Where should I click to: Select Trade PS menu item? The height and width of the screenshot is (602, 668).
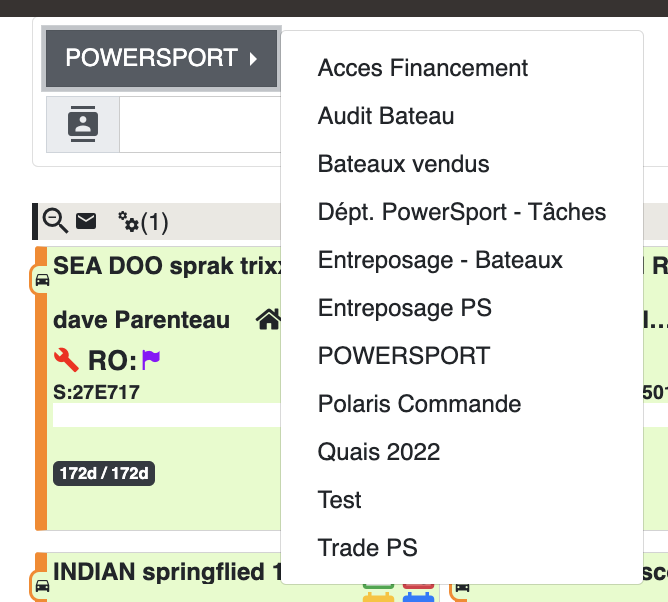click(x=367, y=548)
